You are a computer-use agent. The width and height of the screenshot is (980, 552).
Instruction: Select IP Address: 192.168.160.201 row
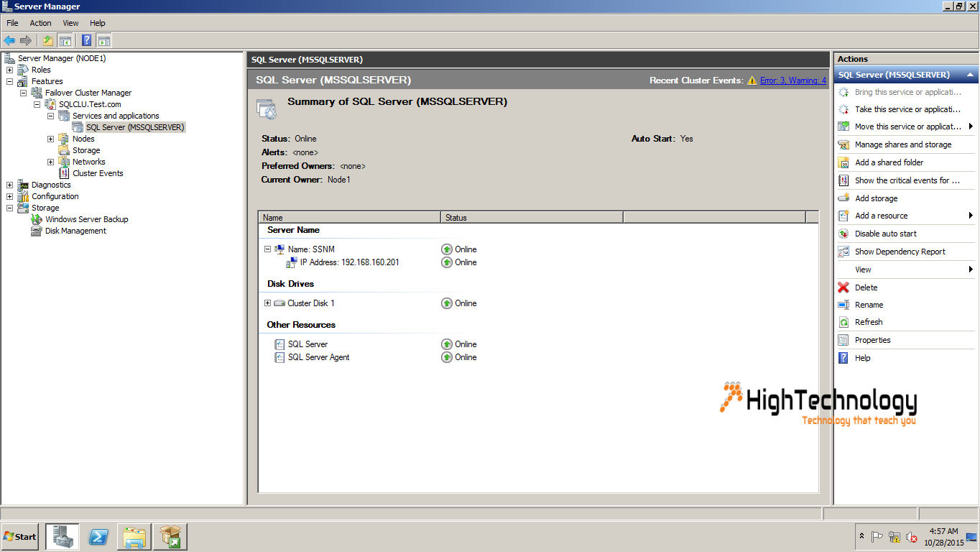click(349, 262)
